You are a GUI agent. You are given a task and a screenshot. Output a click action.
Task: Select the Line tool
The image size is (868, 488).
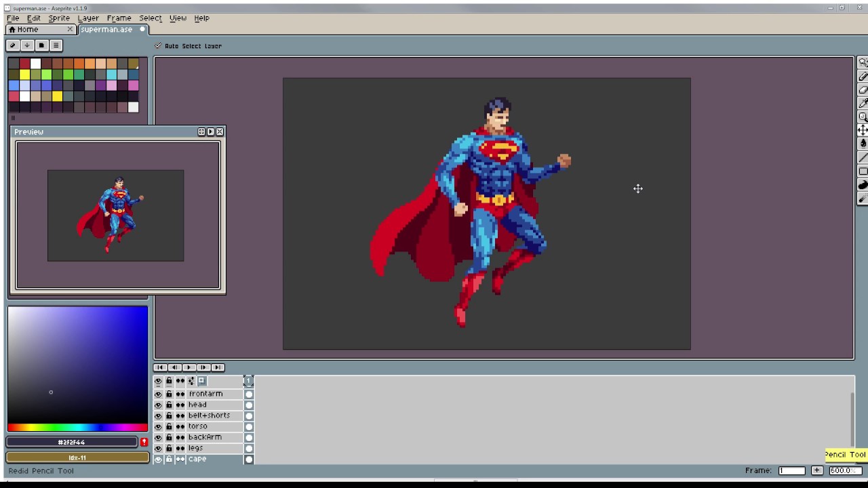(x=863, y=157)
